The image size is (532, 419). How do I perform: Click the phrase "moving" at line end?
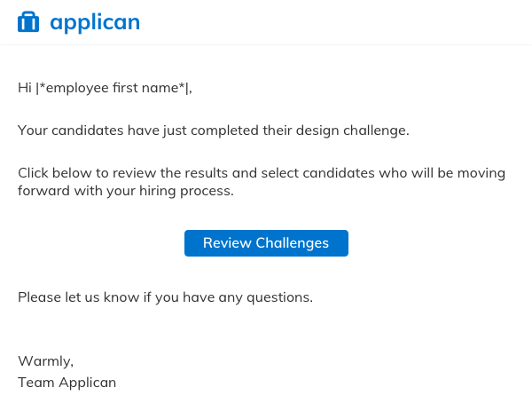(x=481, y=173)
